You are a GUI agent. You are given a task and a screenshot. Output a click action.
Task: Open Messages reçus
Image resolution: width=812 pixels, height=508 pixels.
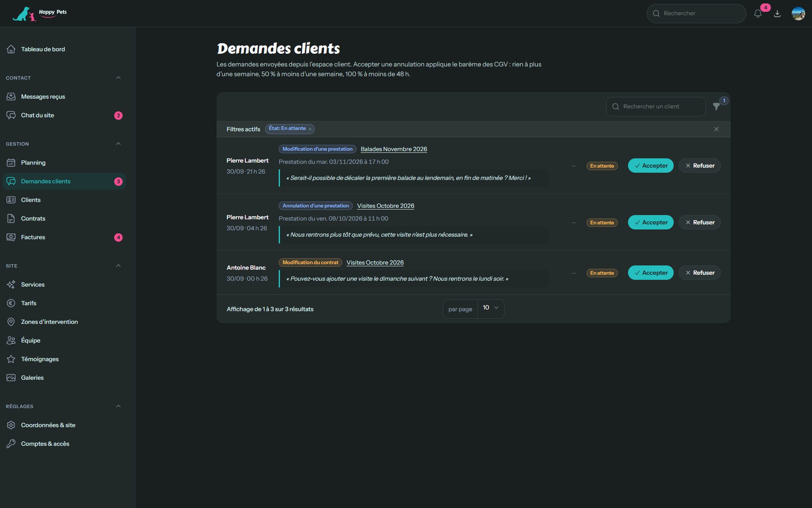coord(64,97)
